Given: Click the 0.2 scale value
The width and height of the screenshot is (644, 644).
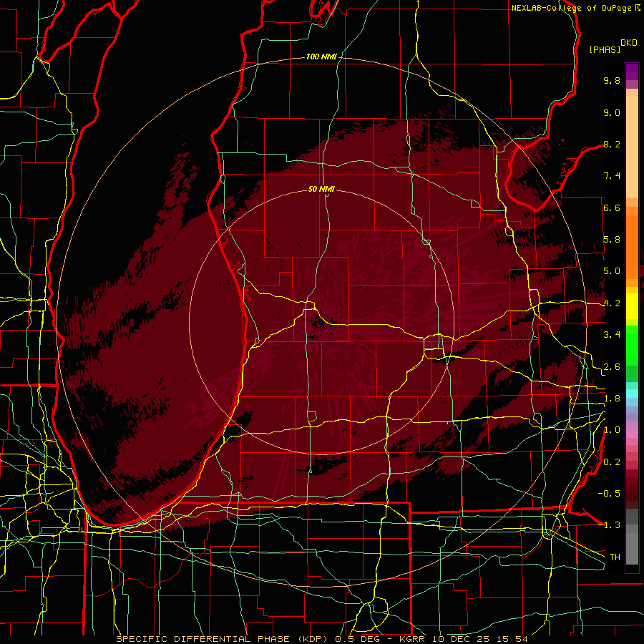Looking at the screenshot, I should [612, 462].
